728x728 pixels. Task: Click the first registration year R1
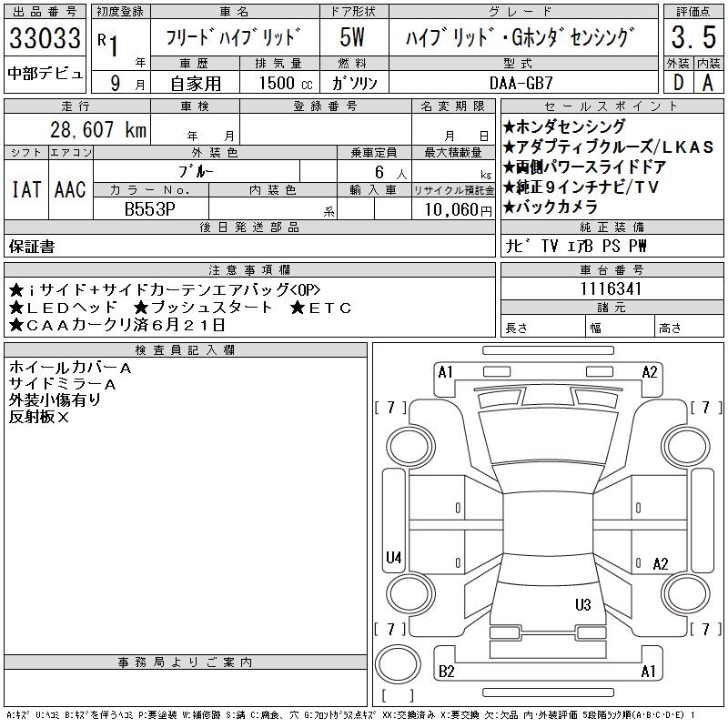(107, 44)
